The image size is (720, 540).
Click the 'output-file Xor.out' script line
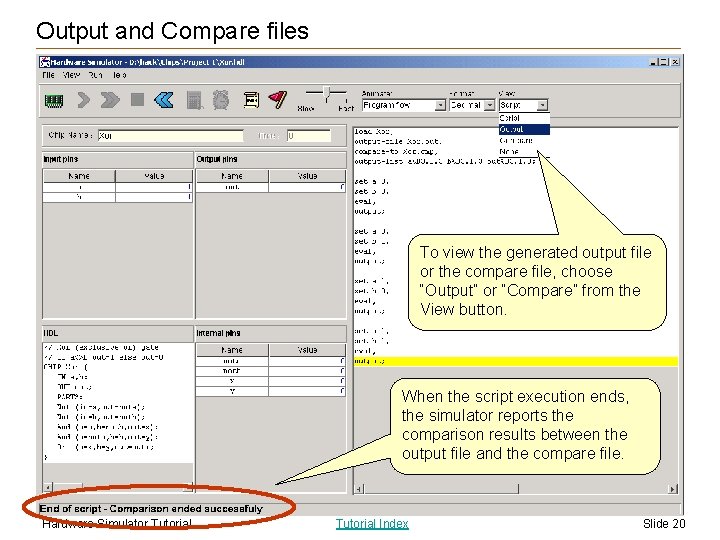(x=398, y=141)
